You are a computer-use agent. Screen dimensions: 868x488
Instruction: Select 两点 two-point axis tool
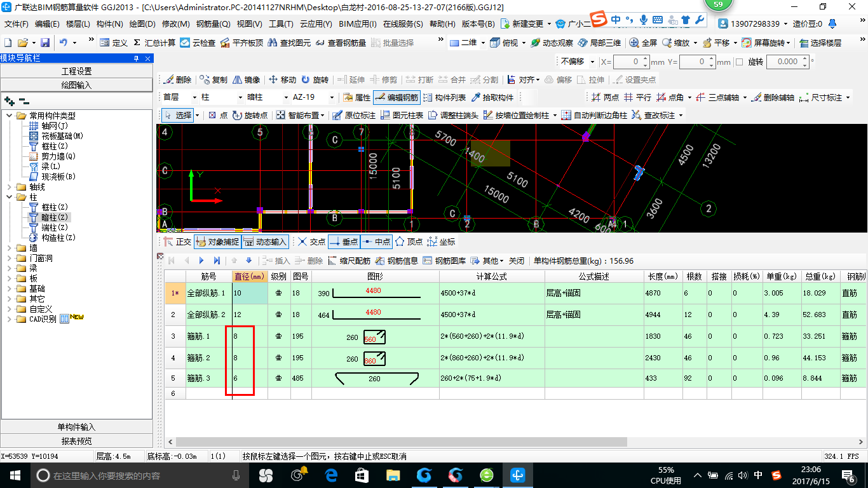(604, 97)
